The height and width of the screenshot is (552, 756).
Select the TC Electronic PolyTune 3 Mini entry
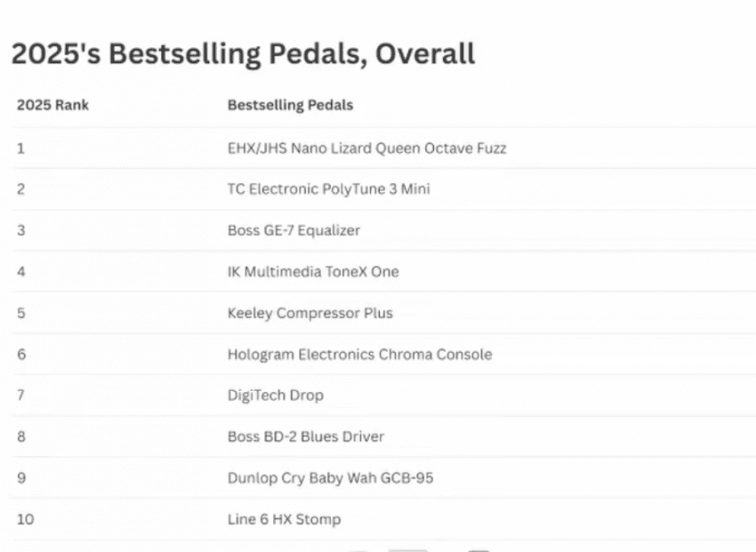[329, 189]
